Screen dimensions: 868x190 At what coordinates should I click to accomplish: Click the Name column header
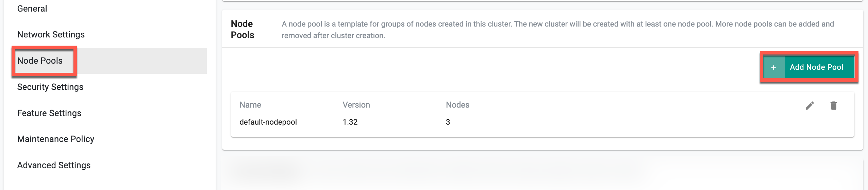[x=250, y=105]
